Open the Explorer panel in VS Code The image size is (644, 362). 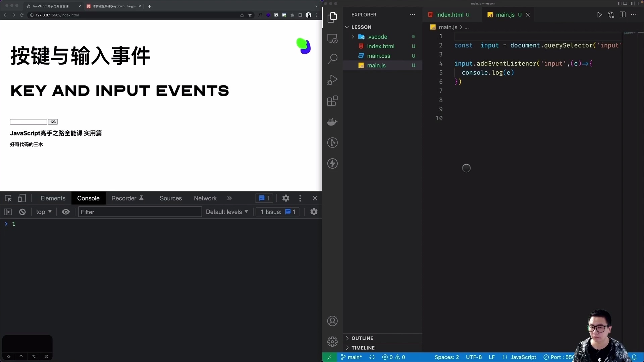coord(332,17)
